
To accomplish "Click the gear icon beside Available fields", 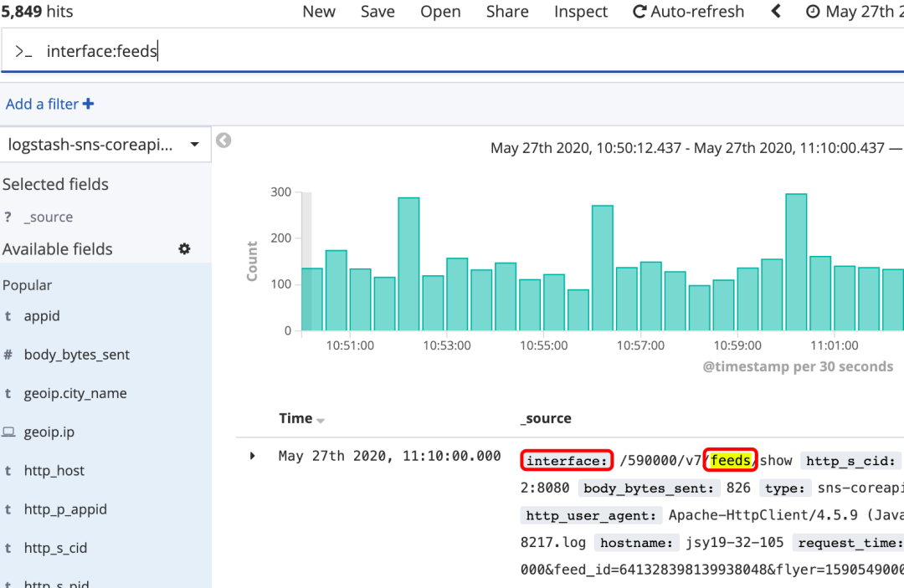I will pyautogui.click(x=184, y=249).
